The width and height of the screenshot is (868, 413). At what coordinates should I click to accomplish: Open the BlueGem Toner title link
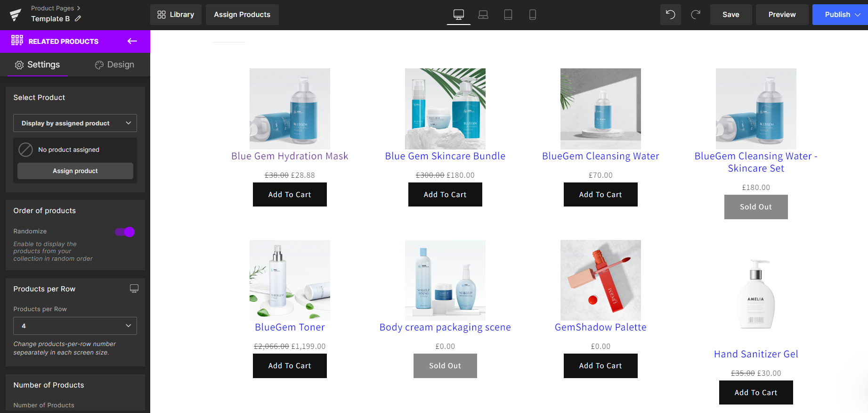tap(290, 327)
